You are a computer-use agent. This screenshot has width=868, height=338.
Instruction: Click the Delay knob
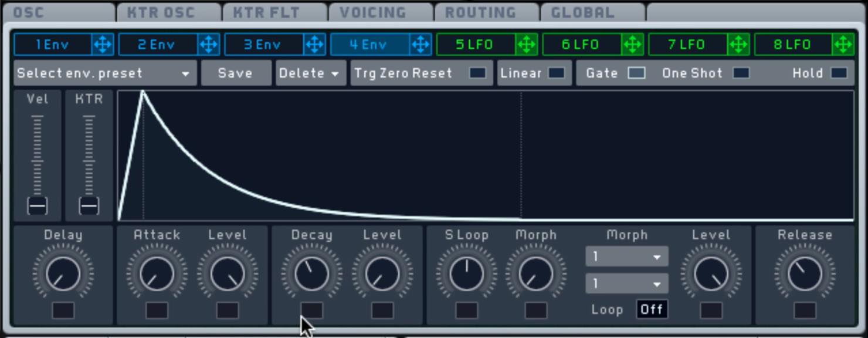coord(63,273)
